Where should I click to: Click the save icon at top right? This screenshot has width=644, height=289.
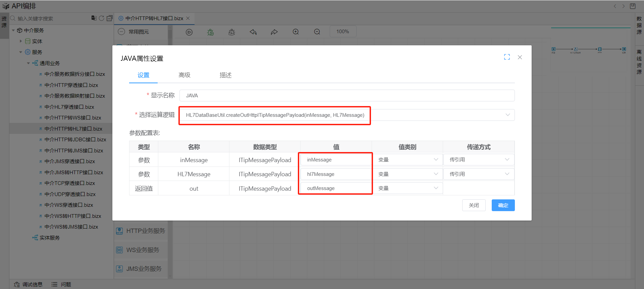pyautogui.click(x=633, y=6)
